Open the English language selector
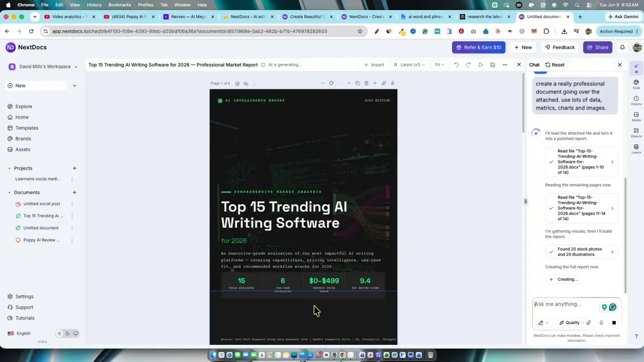644x362 pixels. 19,333
